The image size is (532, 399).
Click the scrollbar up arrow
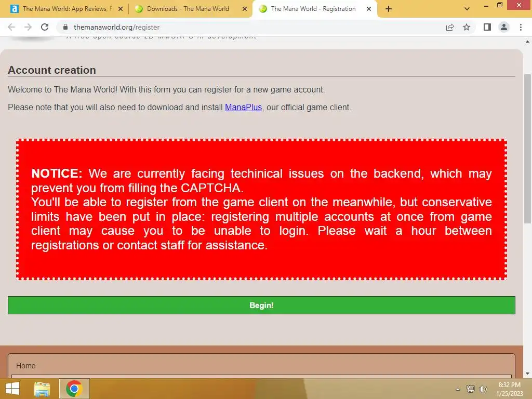[x=527, y=42]
